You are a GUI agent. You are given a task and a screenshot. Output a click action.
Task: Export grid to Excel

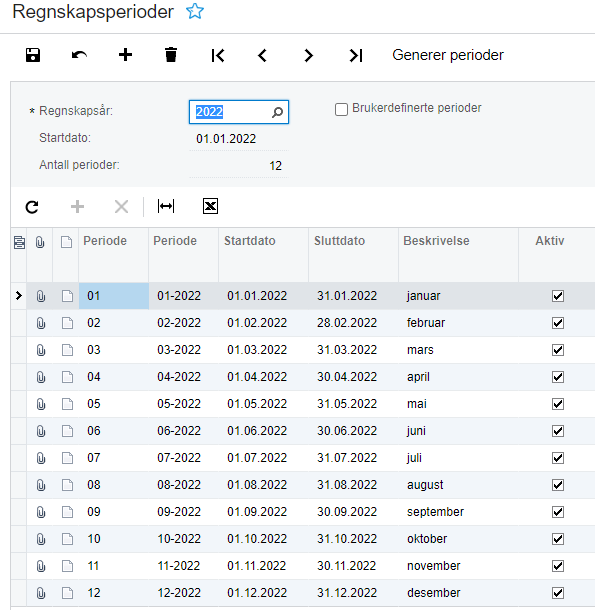(210, 206)
